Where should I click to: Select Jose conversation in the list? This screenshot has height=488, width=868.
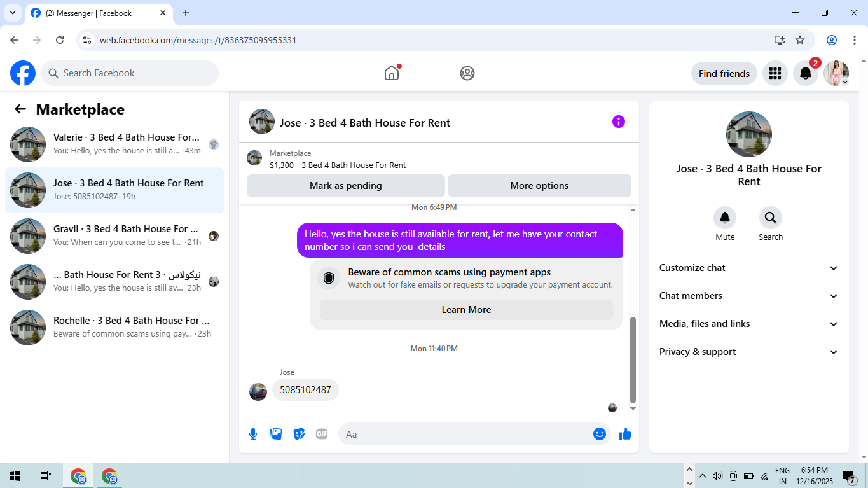[x=114, y=190]
